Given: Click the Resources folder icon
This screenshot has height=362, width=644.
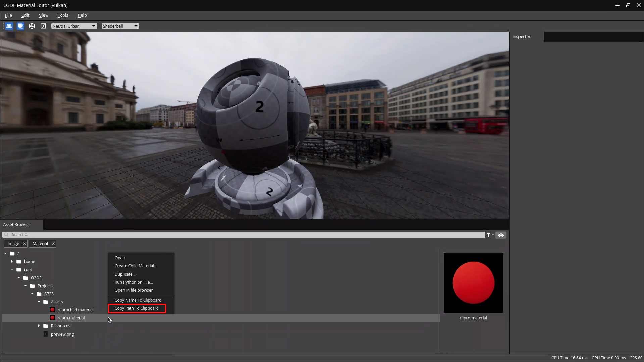Looking at the screenshot, I should click(46, 326).
